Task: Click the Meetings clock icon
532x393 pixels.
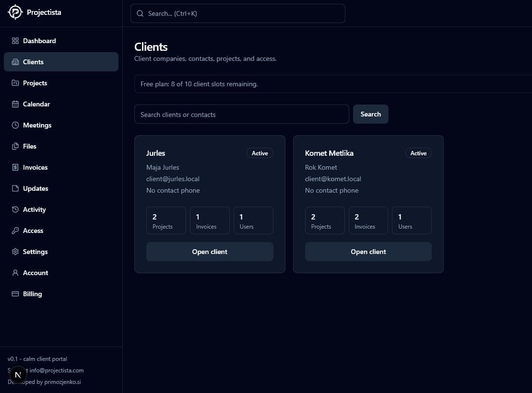Action: 15,125
